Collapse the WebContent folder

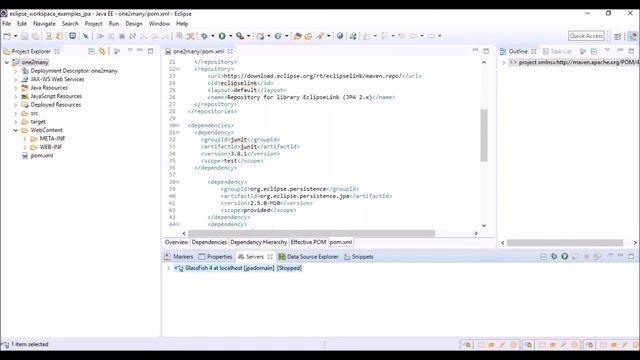tap(16, 130)
